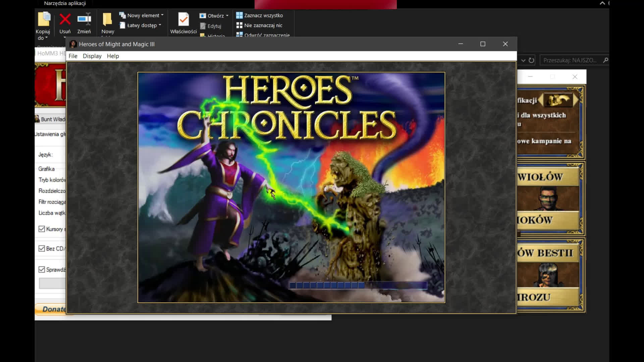Collapse the ribbon with the chevron arrow
This screenshot has height=362, width=644.
pos(602,3)
